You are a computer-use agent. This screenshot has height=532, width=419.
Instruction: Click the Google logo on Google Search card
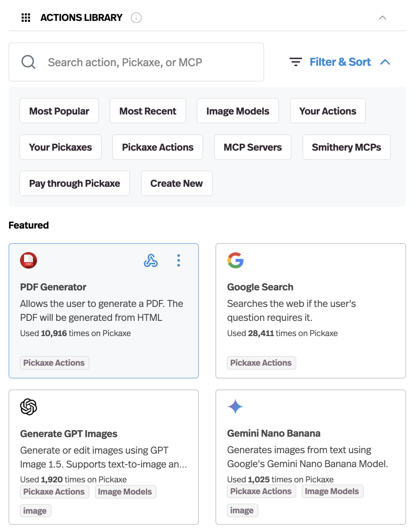tap(235, 260)
